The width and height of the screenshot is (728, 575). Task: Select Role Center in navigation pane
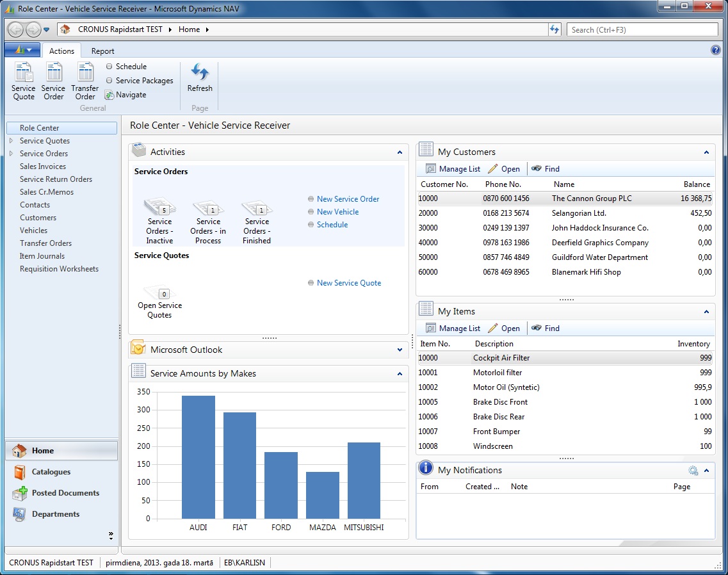click(61, 127)
